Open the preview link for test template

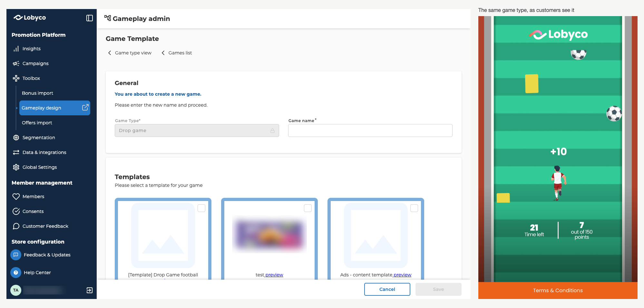click(x=274, y=275)
